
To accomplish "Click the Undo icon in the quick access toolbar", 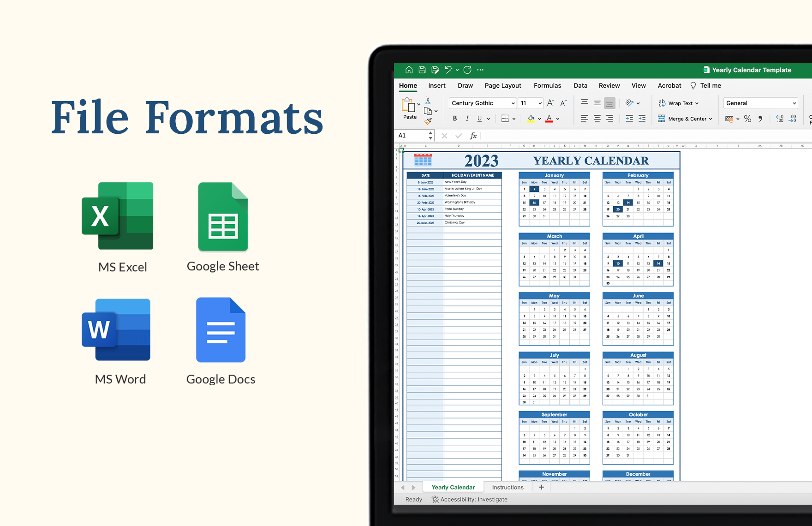I will tap(449, 69).
